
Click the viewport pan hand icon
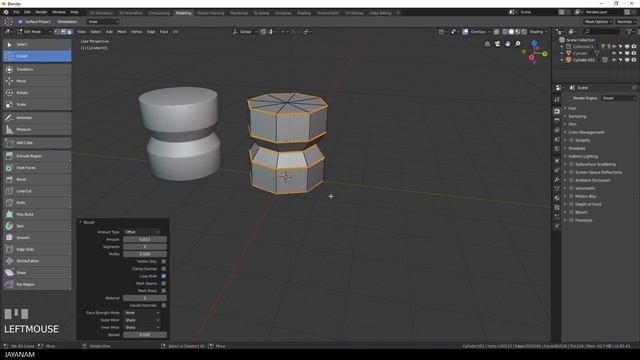[x=507, y=44]
